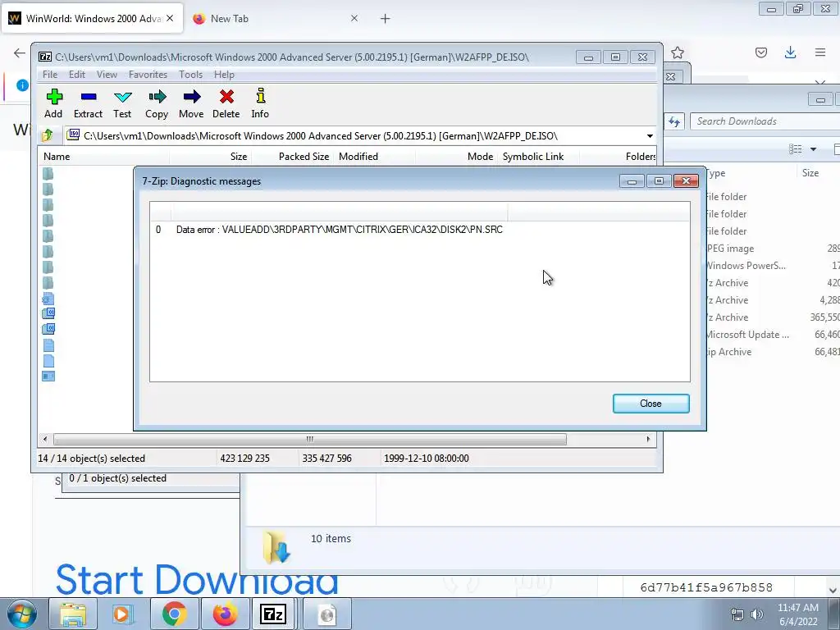
Task: Open the Edit menu
Action: 77,75
